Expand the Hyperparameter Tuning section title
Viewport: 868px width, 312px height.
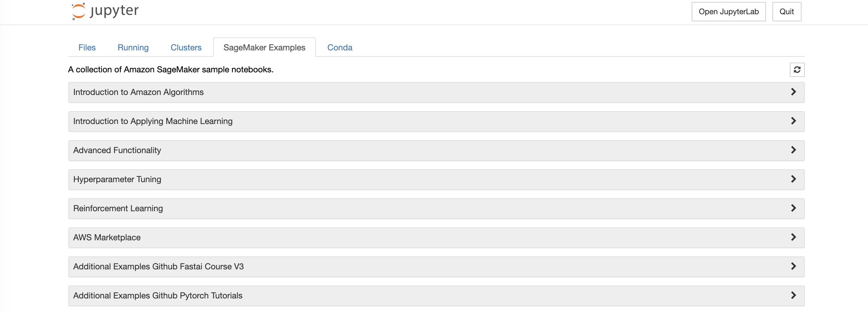[x=117, y=179]
